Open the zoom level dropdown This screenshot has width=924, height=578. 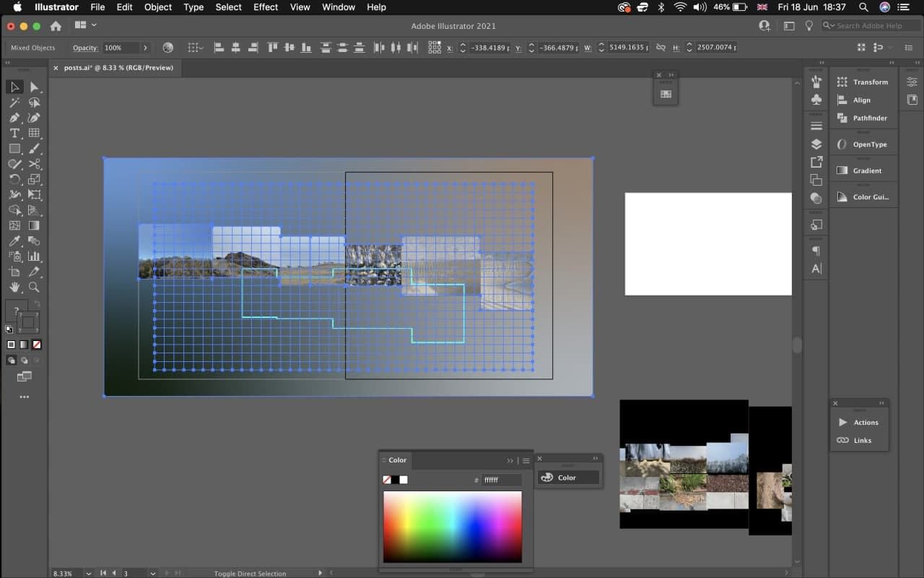89,573
